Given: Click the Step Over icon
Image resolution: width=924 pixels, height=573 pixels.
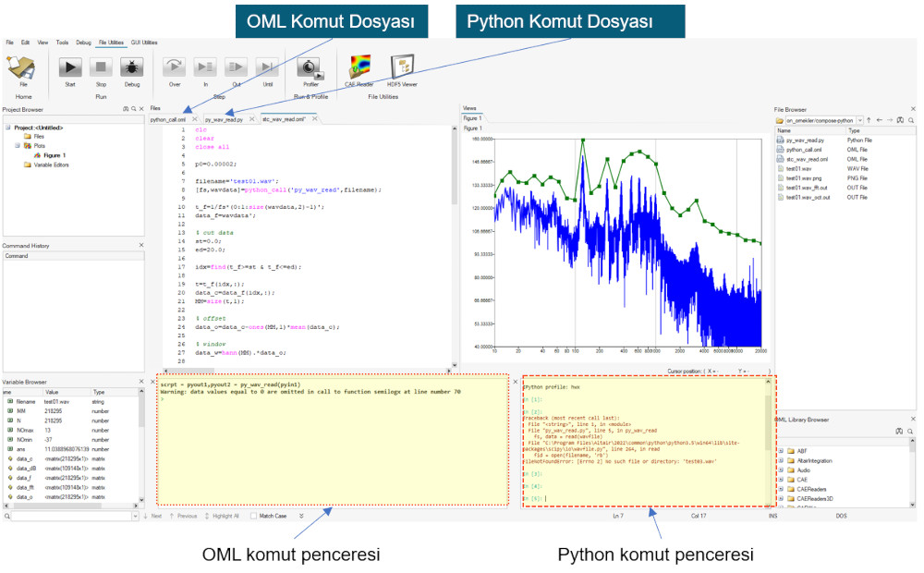Looking at the screenshot, I should click(175, 67).
